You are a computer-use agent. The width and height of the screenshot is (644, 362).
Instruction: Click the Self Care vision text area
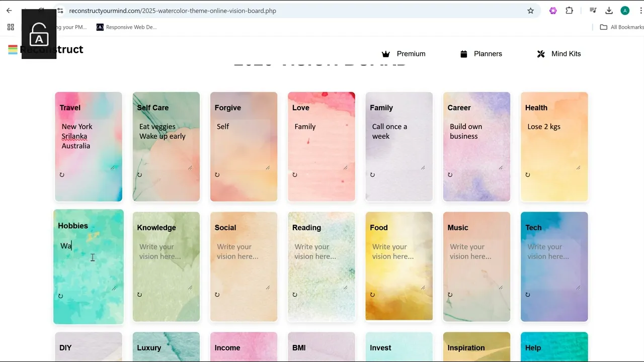pyautogui.click(x=166, y=145)
